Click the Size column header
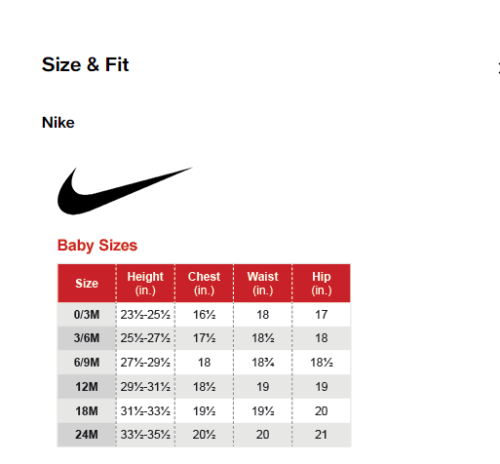Screen dimensions: 500x464 87,283
